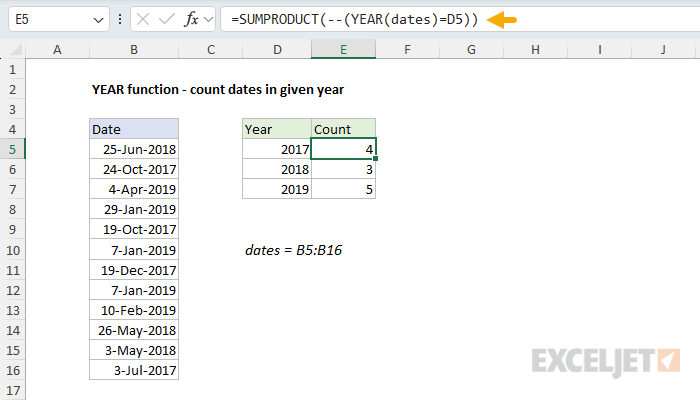Click the cell with date 25-Jun-2018

134,149
